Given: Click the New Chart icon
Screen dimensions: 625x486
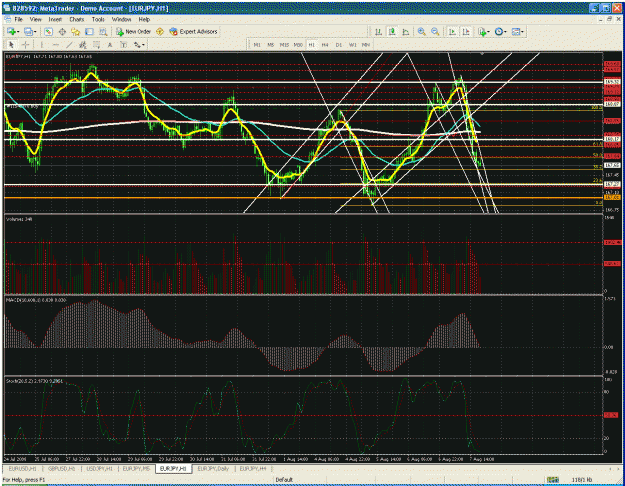Looking at the screenshot, I should (11, 31).
